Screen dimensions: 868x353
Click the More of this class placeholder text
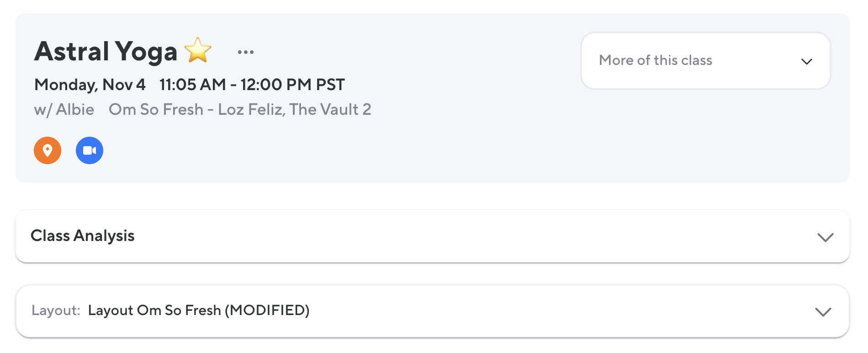[x=656, y=60]
